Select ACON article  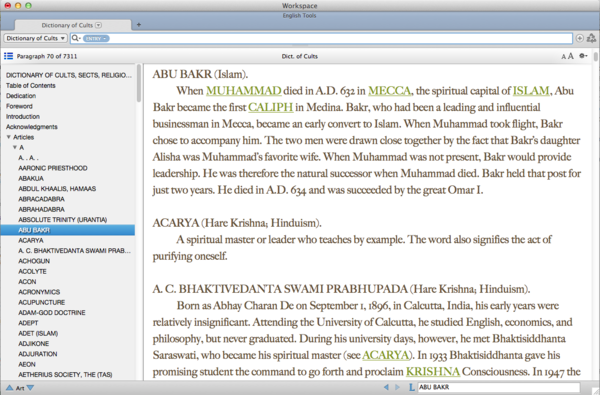click(27, 282)
